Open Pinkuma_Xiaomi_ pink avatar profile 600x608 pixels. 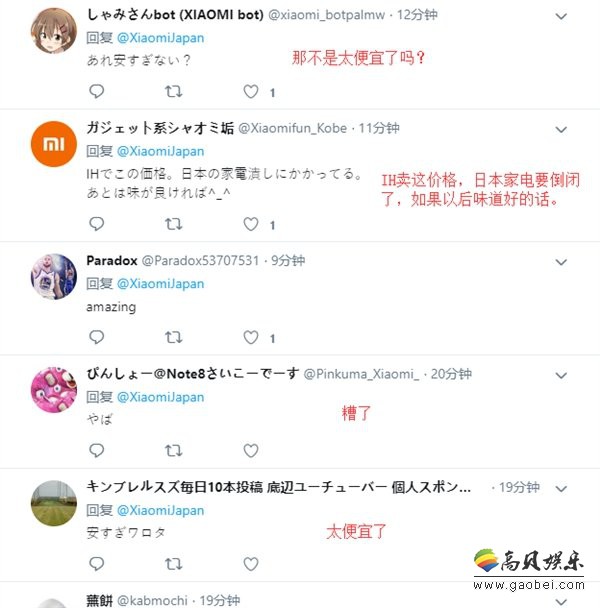coord(54,390)
